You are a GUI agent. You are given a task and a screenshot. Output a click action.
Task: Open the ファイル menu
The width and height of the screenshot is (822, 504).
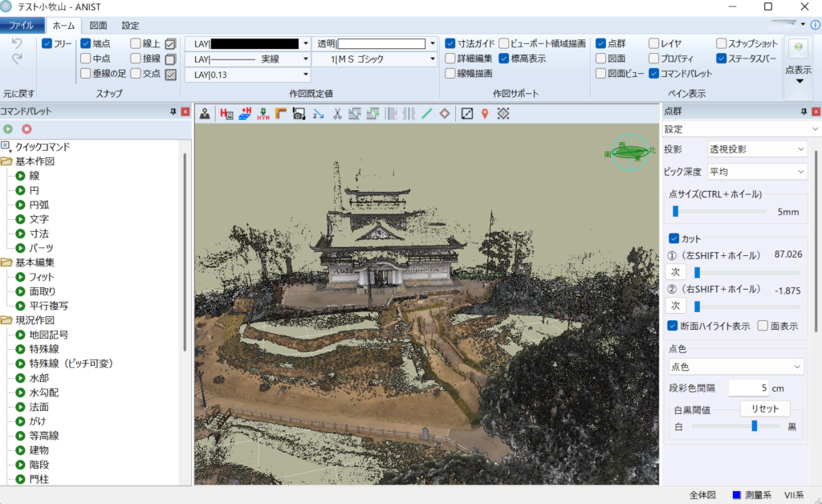[21, 26]
